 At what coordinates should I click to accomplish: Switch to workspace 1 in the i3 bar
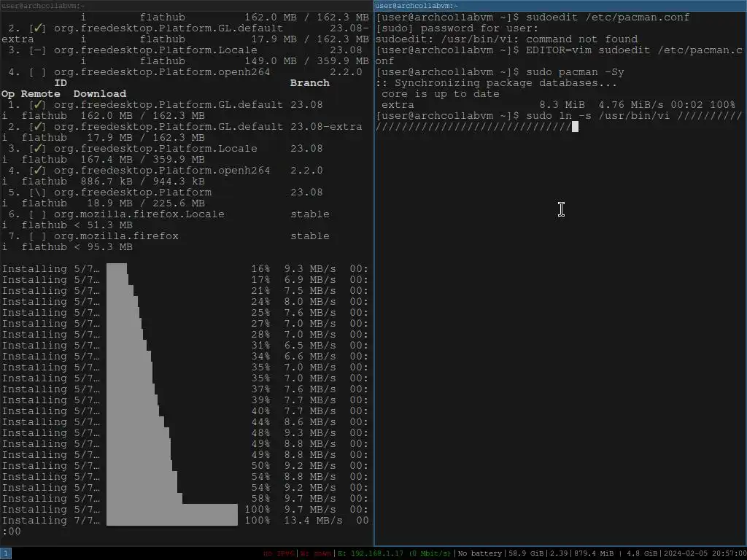(x=5, y=553)
